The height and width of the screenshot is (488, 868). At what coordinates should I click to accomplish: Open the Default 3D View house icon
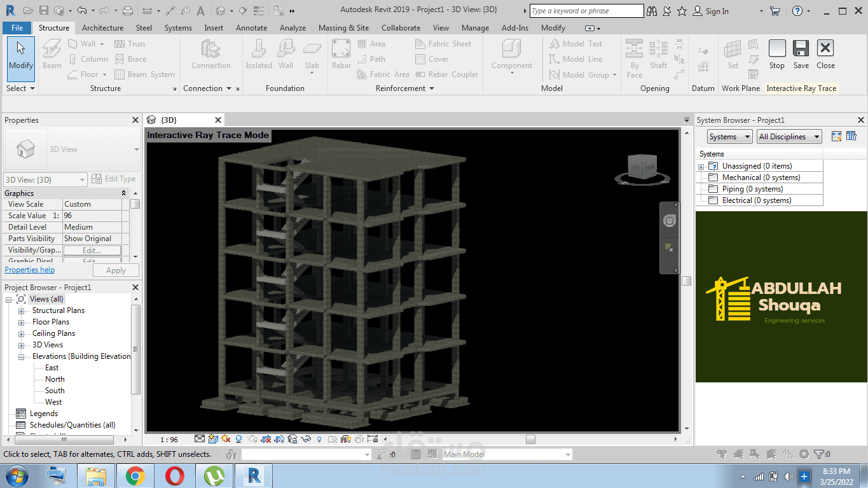[220, 11]
